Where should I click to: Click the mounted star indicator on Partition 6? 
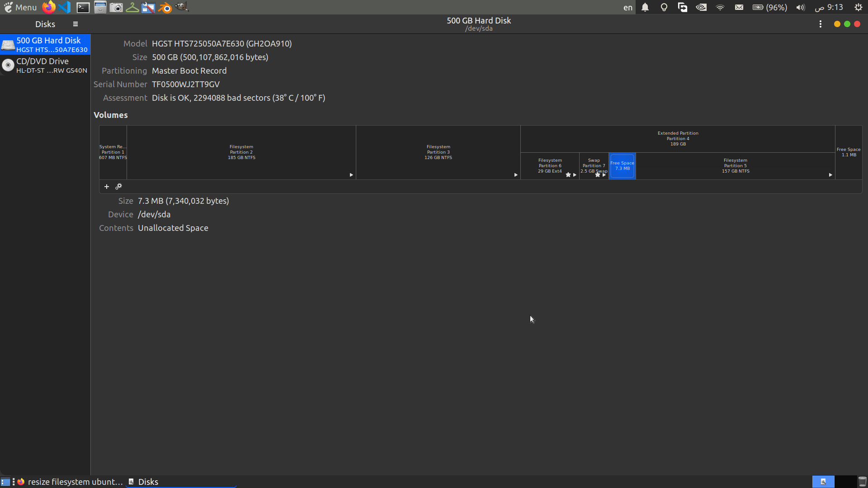click(x=568, y=175)
